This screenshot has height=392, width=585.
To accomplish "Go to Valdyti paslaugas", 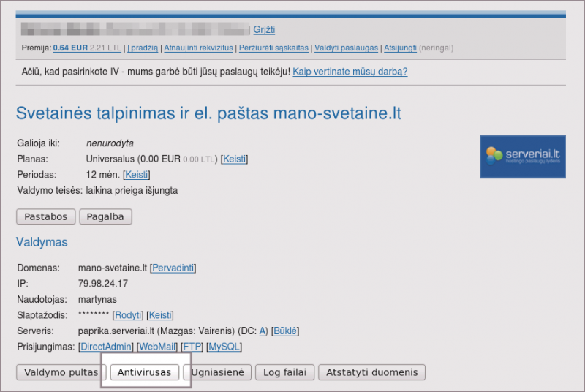I will tap(346, 48).
